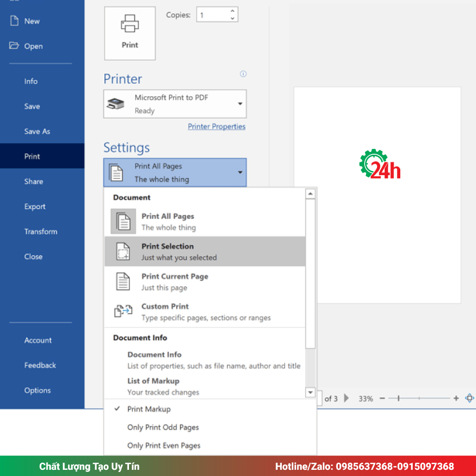Decrease the Copies count with down arrow

tap(233, 18)
